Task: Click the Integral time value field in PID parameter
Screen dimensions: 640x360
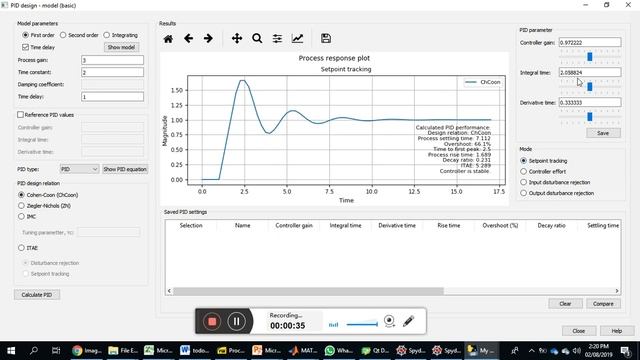Action: tap(590, 72)
